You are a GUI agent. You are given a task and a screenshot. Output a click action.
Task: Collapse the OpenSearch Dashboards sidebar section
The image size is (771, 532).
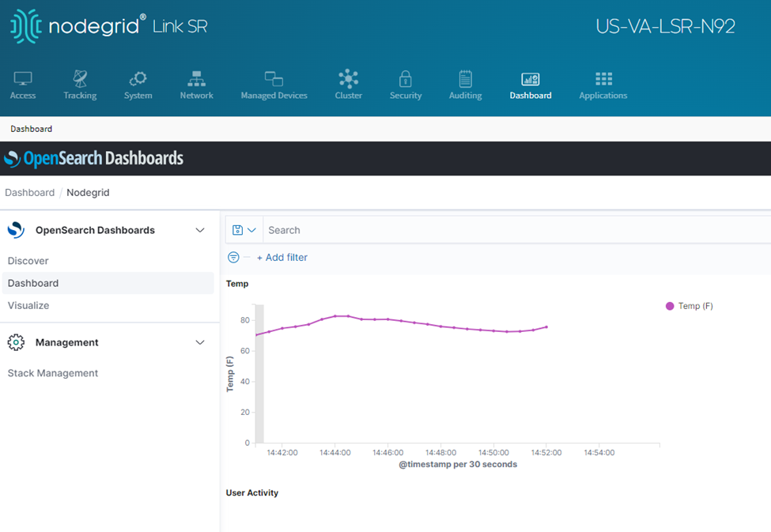(x=199, y=230)
